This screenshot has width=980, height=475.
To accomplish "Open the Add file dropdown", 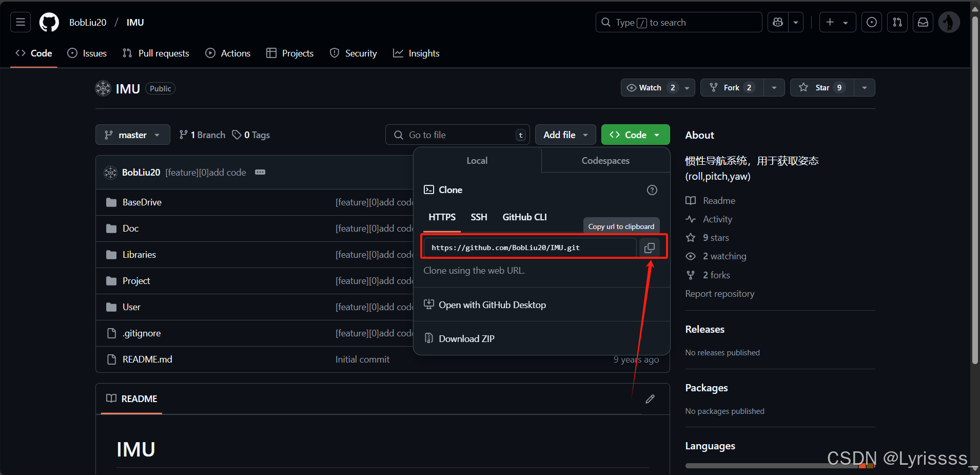I will coord(565,135).
